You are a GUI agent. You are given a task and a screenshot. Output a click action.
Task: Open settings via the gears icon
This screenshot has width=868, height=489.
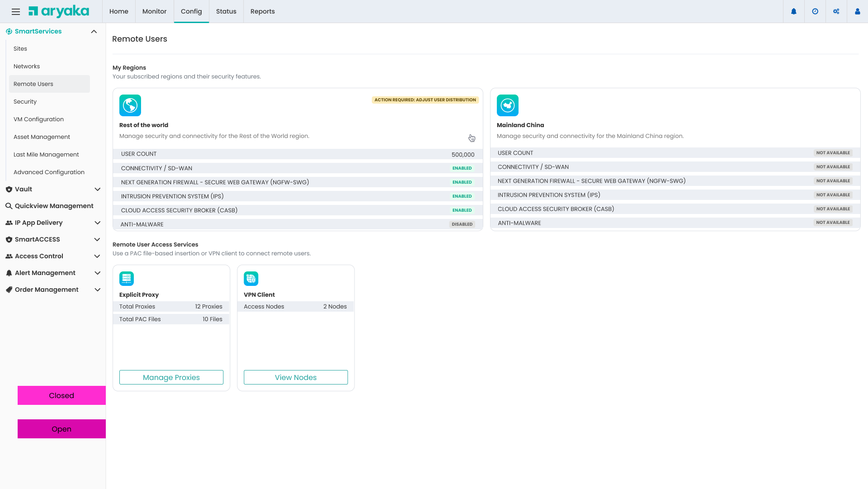tap(836, 11)
